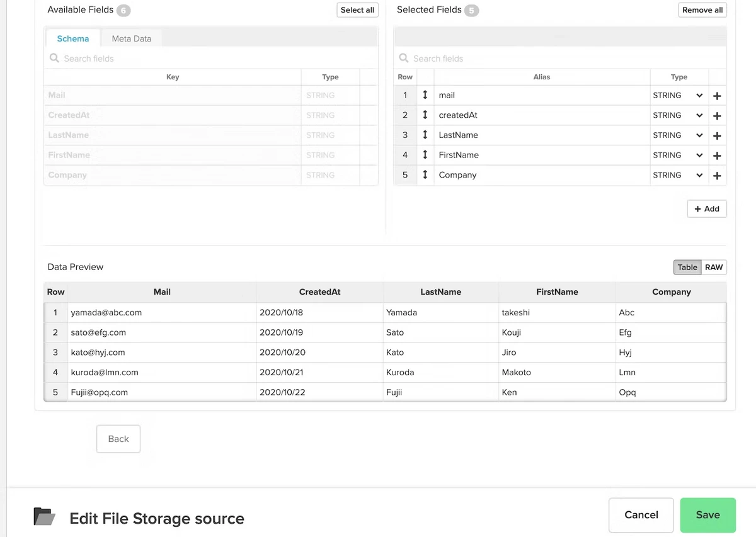Click the Opq company cell

click(x=671, y=392)
